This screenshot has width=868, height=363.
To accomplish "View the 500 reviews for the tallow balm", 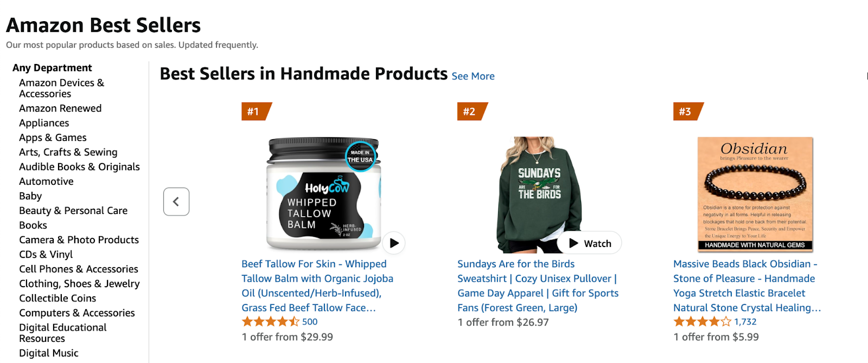I will 310,321.
